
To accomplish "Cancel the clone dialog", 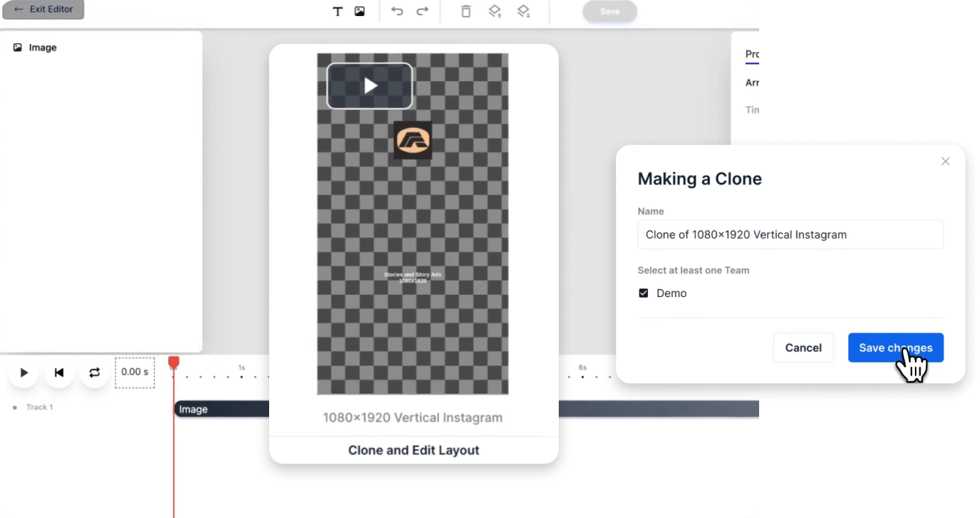I will pos(803,348).
